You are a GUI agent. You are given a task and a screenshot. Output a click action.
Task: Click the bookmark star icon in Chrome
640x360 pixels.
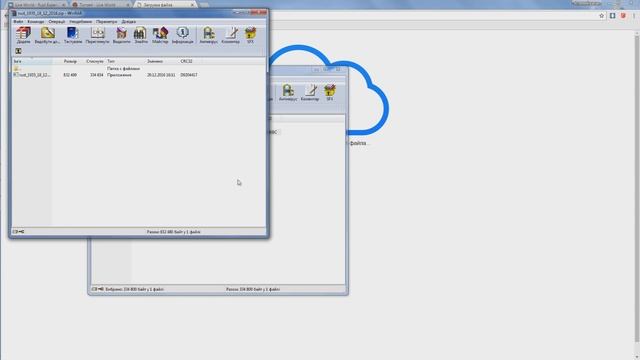click(602, 16)
